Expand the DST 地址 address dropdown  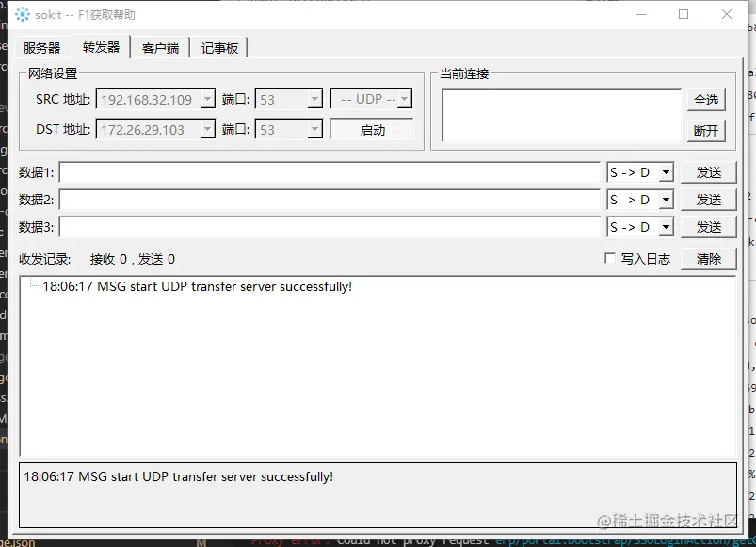click(x=208, y=128)
